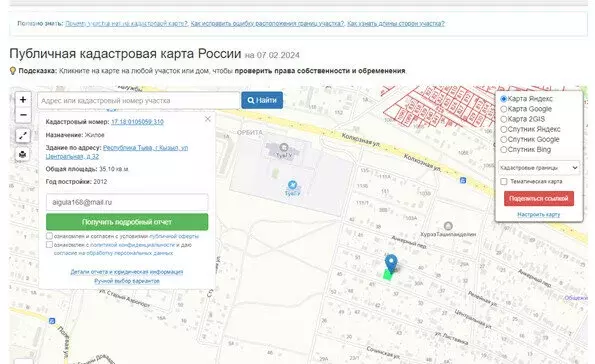Tick the public offer agreement checkbox
This screenshot has width=595, height=364.
49,236
